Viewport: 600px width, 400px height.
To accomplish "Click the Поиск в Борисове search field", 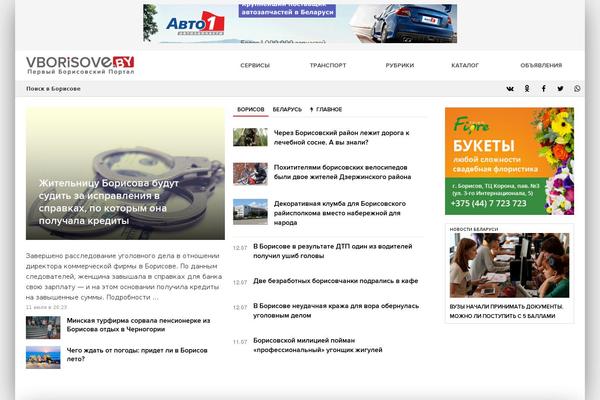I will click(53, 89).
